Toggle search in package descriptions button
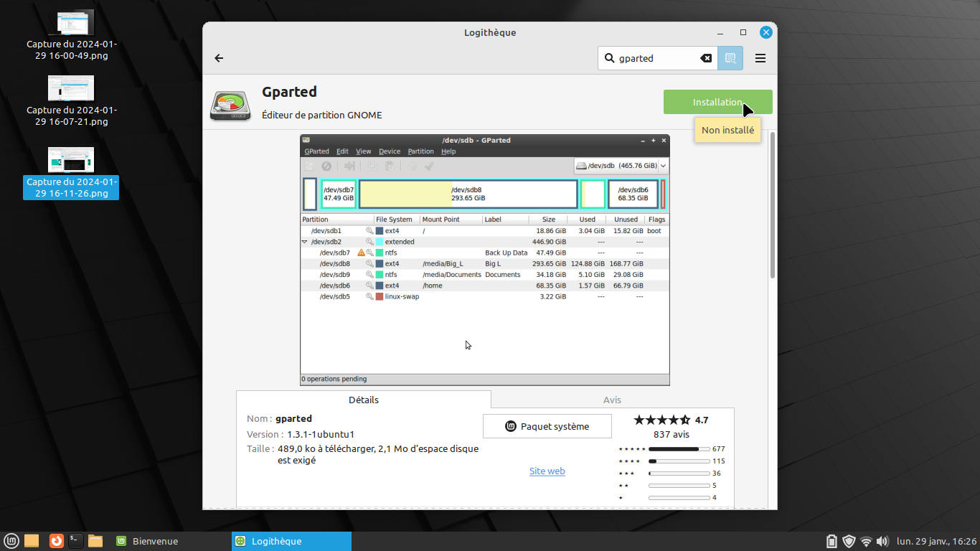 pos(730,58)
